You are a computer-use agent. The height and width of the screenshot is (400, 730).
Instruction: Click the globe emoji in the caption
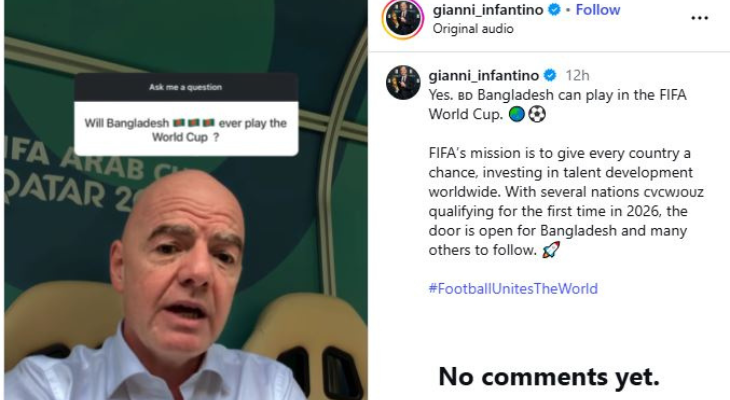coord(517,114)
